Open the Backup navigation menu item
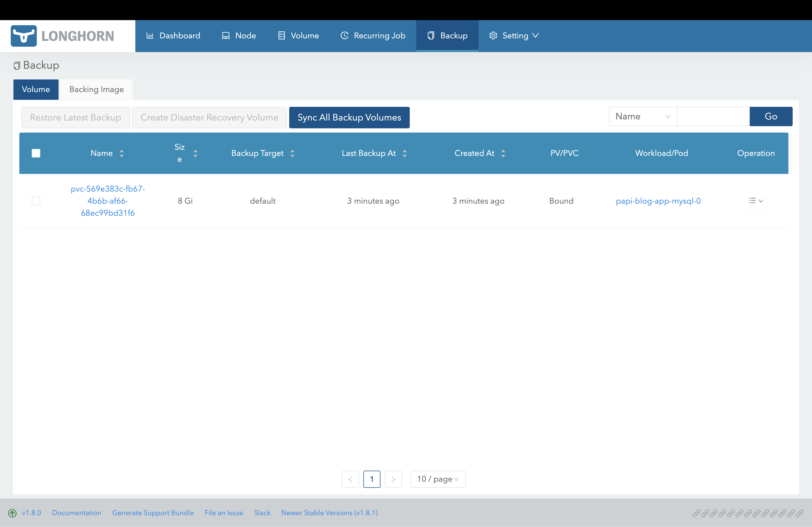The image size is (812, 527). click(x=447, y=35)
